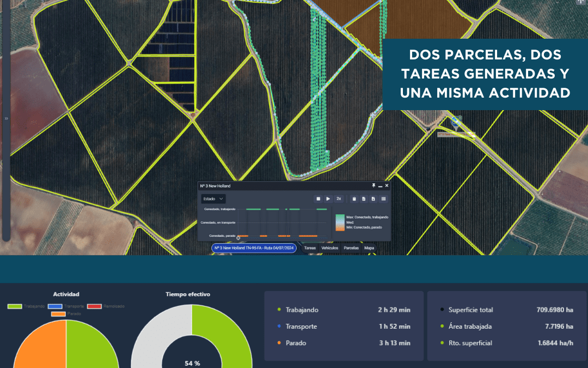Click the vehicle marker on the map
588x368 pixels.
pyautogui.click(x=456, y=123)
